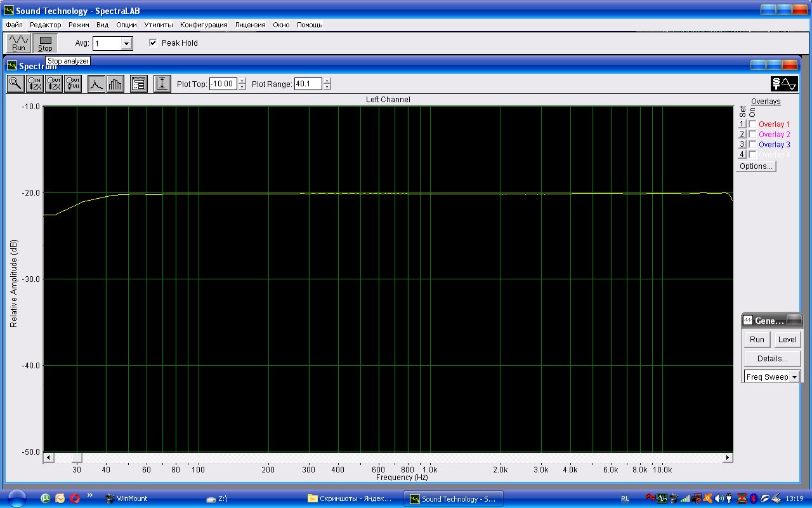The height and width of the screenshot is (508, 812).
Task: Click the Sound Technology logo in Spectrum window
Action: pyautogui.click(x=784, y=84)
